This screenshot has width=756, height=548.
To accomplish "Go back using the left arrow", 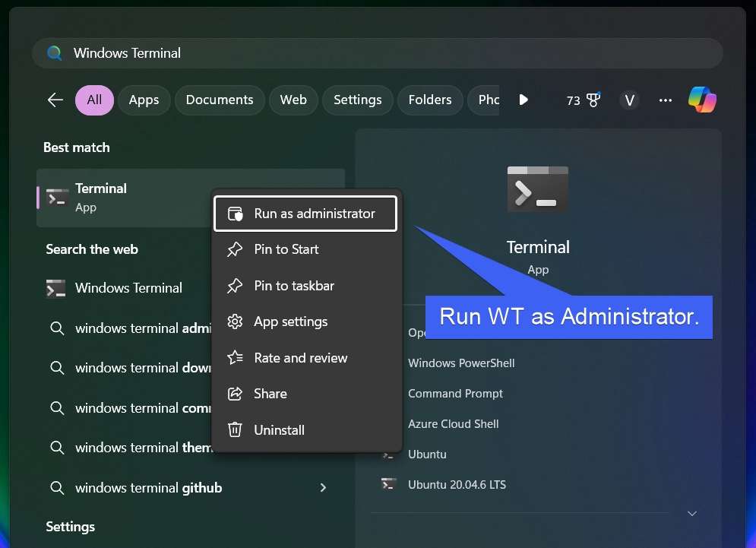I will coord(55,100).
